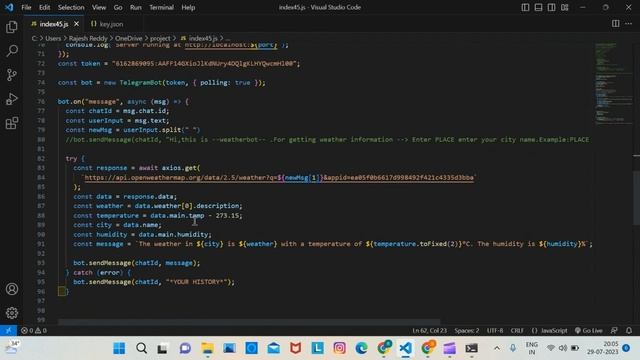This screenshot has width=640, height=360.
Task: Open notifications bell in status bar
Action: coord(629,330)
